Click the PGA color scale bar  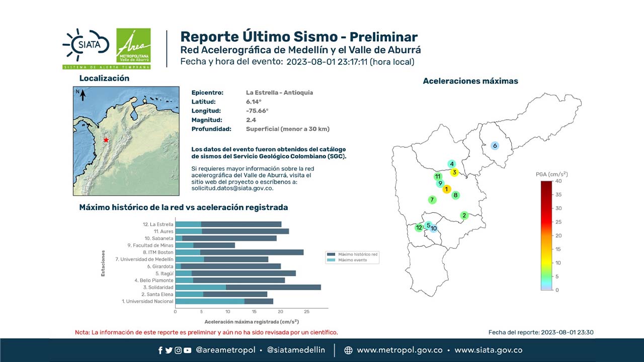(546, 235)
